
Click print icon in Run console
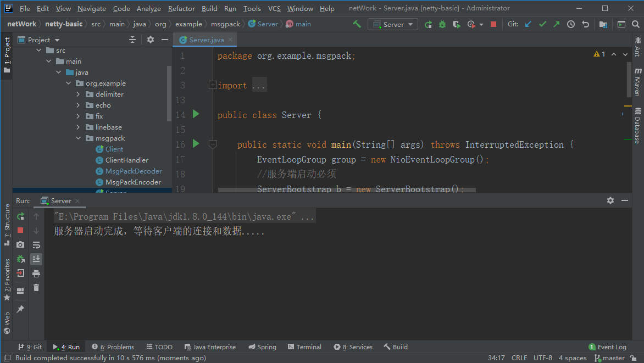(36, 273)
